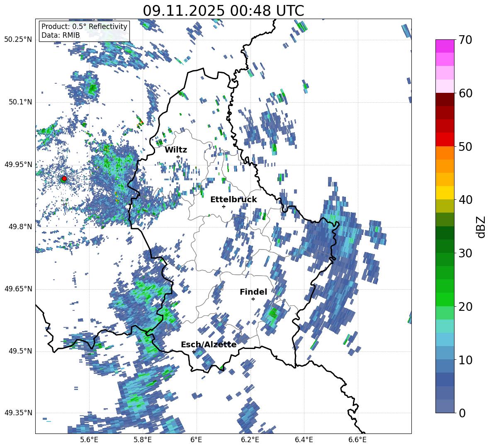Screen dimensions: 491x448
Task: Click the 49.8°N latitude label
Action: tap(20, 227)
